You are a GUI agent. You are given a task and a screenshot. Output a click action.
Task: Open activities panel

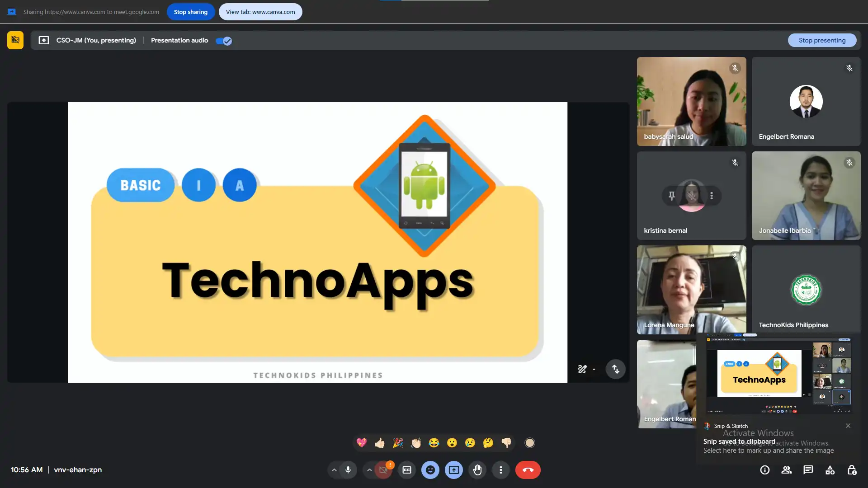[830, 470]
